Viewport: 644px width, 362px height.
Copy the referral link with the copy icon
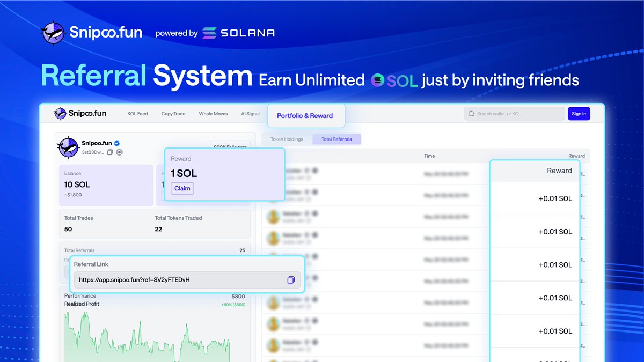[x=291, y=280]
